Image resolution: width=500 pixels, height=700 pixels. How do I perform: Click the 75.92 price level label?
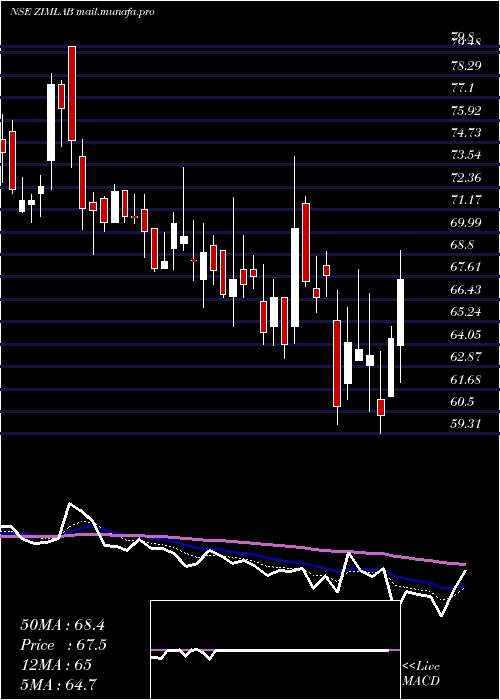[466, 110]
